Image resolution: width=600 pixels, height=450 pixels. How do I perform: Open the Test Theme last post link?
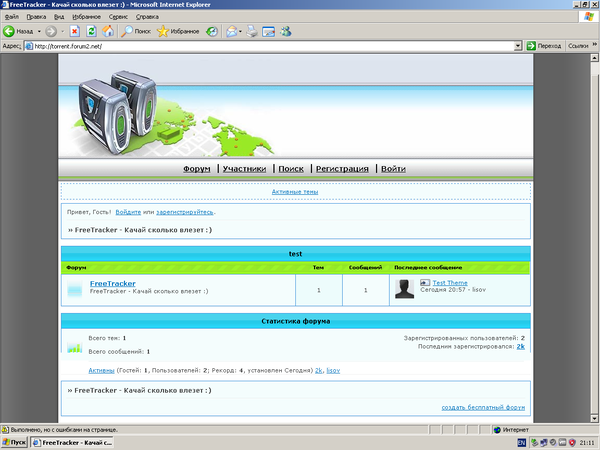pyautogui.click(x=450, y=283)
